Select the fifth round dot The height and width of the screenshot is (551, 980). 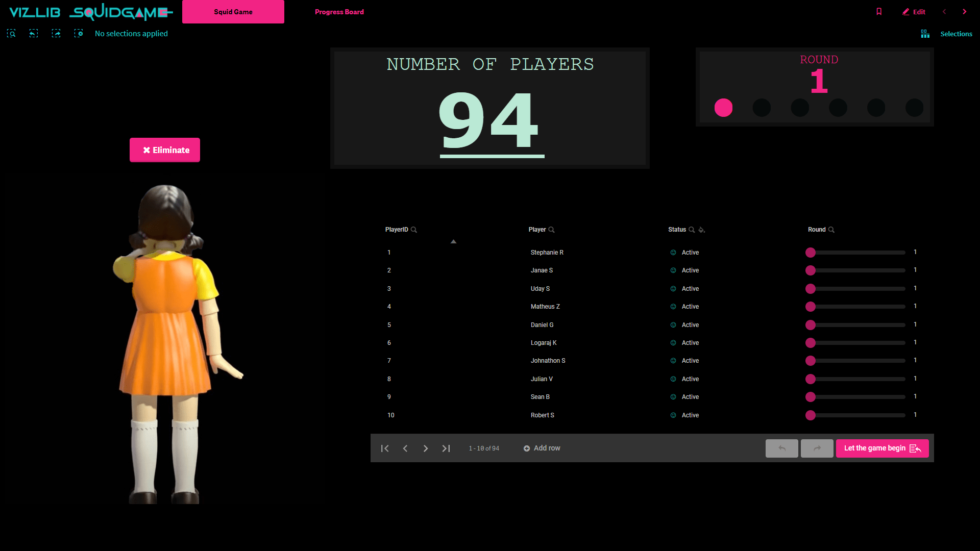(x=876, y=108)
